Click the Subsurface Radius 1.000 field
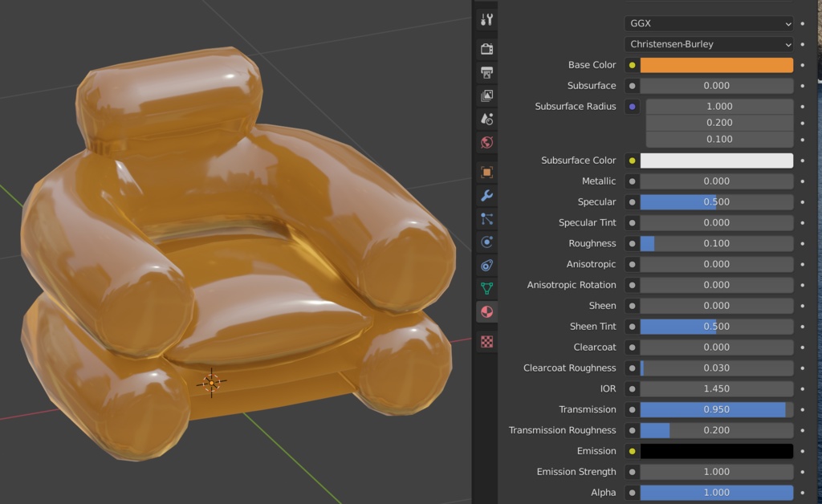This screenshot has height=504, width=822. [x=719, y=107]
